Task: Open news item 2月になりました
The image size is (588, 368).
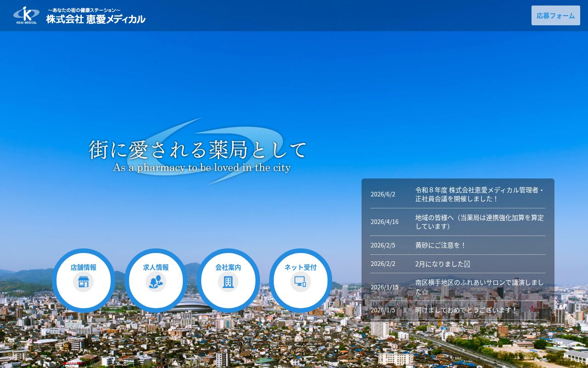Action: pyautogui.click(x=443, y=264)
